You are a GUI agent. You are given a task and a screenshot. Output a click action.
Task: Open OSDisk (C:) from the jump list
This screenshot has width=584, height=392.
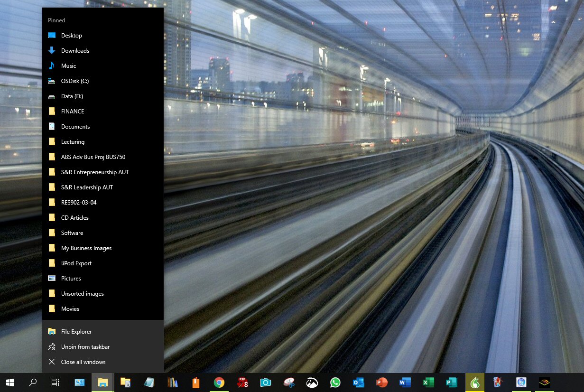coord(74,81)
